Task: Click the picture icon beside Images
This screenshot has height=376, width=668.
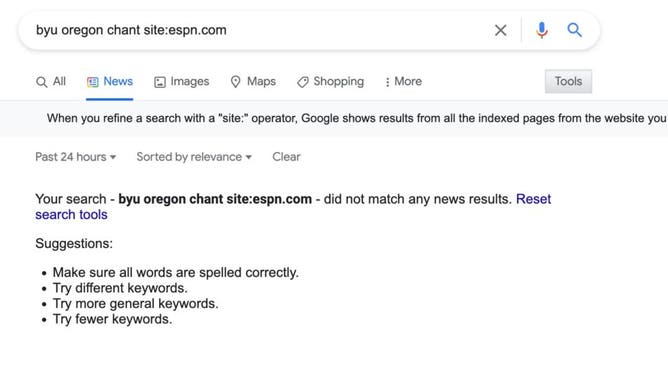Action: [160, 82]
